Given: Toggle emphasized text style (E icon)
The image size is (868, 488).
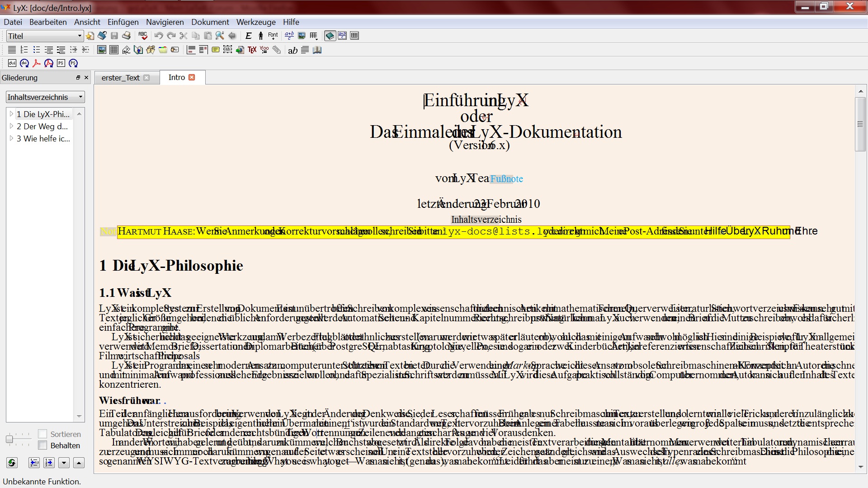Looking at the screenshot, I should (x=248, y=36).
